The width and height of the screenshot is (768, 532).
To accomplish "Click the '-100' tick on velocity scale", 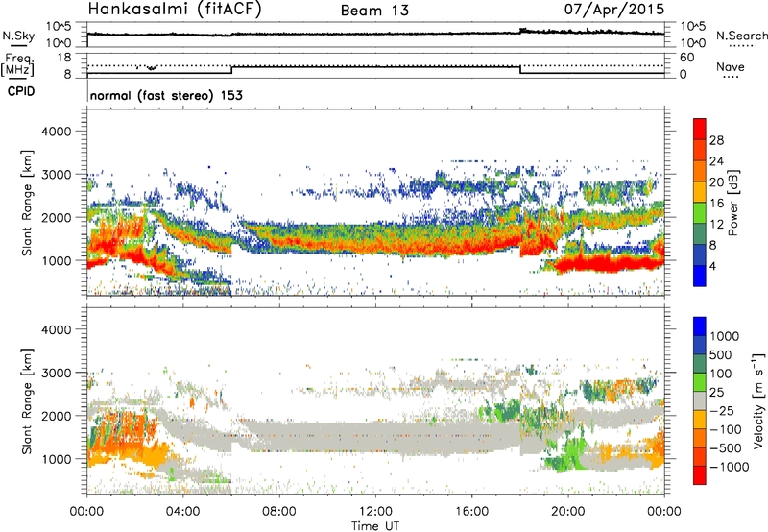I will [x=725, y=429].
